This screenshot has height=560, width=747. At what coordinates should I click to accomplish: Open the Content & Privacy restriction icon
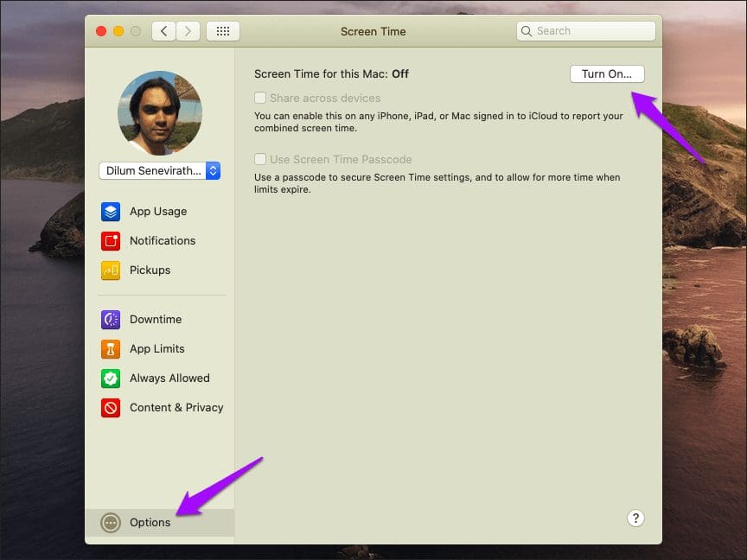pyautogui.click(x=111, y=408)
